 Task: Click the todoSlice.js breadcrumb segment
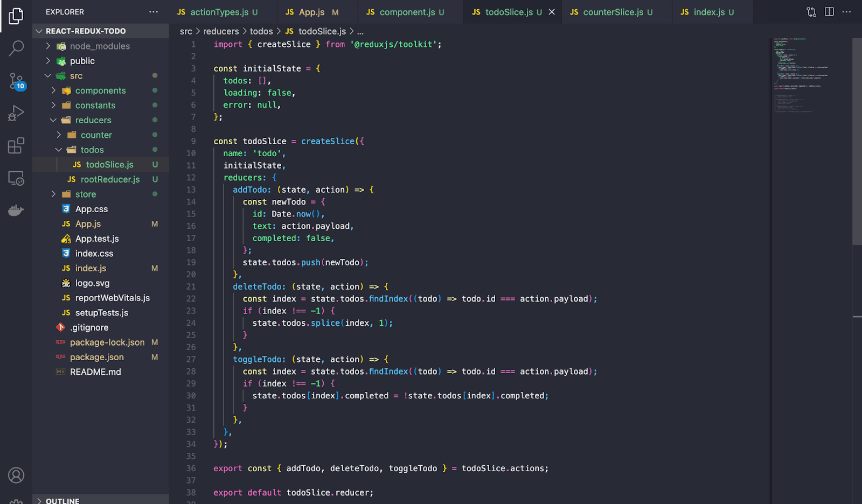coord(316,31)
